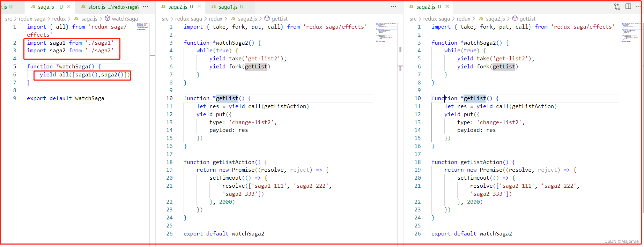Click 'src' breadcrumb in middle editor

pyautogui.click(x=165, y=19)
